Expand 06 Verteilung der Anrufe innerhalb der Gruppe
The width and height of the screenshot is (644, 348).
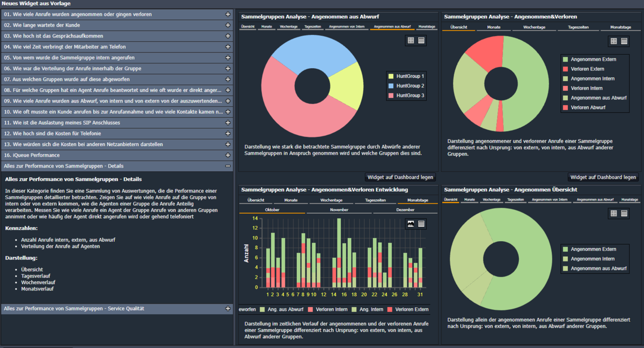pos(228,68)
